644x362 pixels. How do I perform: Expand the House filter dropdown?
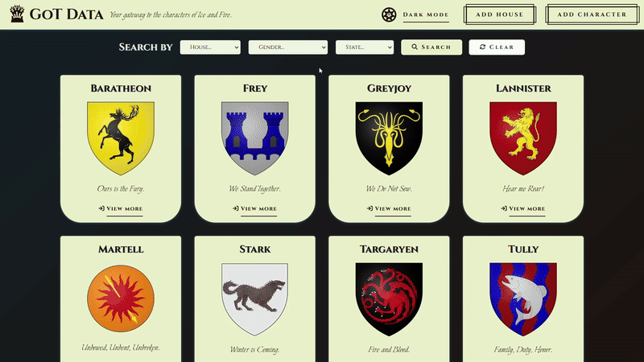tap(210, 47)
